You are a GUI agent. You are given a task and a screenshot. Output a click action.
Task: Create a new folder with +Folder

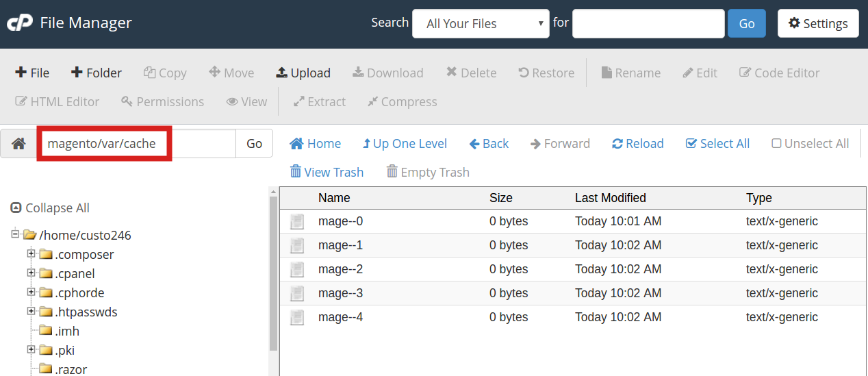[x=96, y=73]
